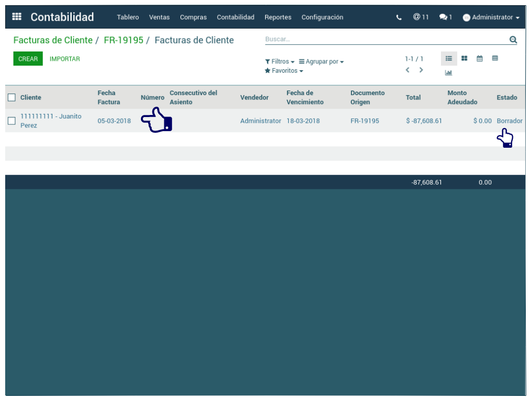Image resolution: width=532 pixels, height=399 pixels.
Task: Click the phone icon in top bar
Action: click(x=399, y=17)
